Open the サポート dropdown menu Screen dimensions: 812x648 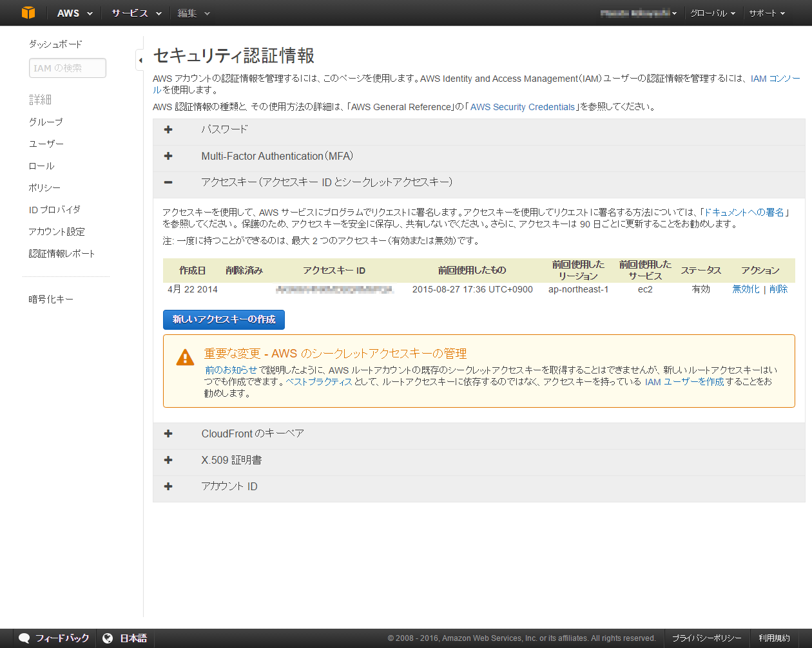click(x=767, y=13)
